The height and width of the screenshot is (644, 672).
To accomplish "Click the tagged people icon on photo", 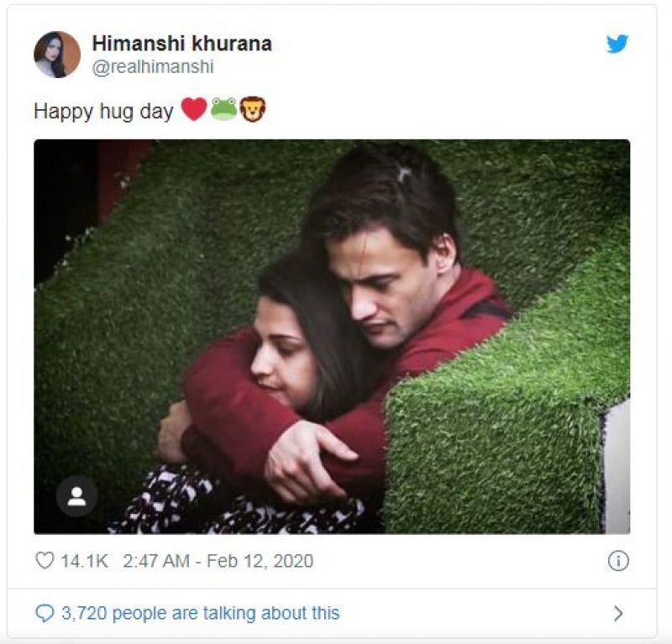I will pyautogui.click(x=76, y=497).
